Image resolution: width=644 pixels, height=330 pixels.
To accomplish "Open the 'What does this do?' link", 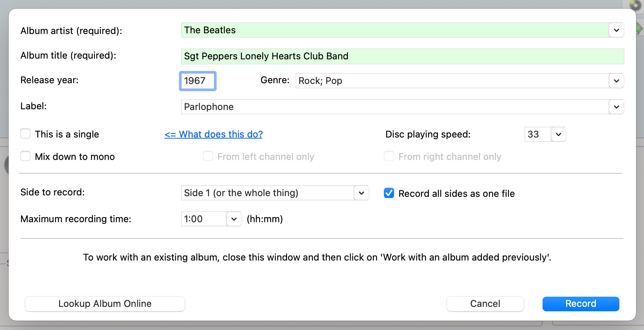I will 213,134.
